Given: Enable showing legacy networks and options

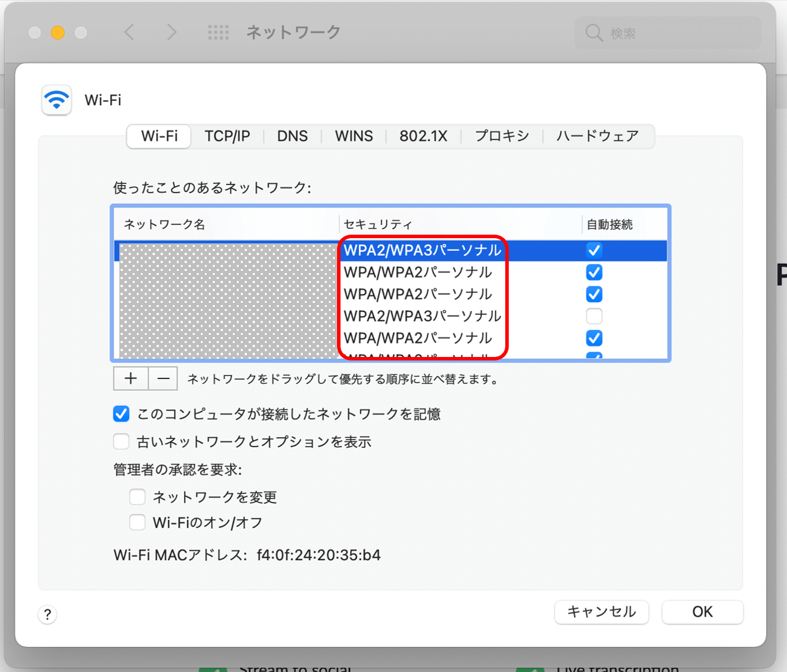Looking at the screenshot, I should 121,442.
